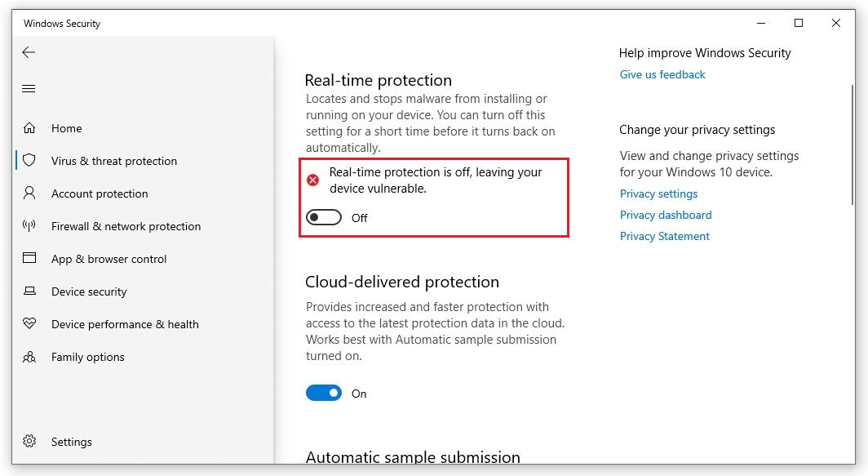
Task: Open Settings via the gear icon
Action: coord(29,442)
